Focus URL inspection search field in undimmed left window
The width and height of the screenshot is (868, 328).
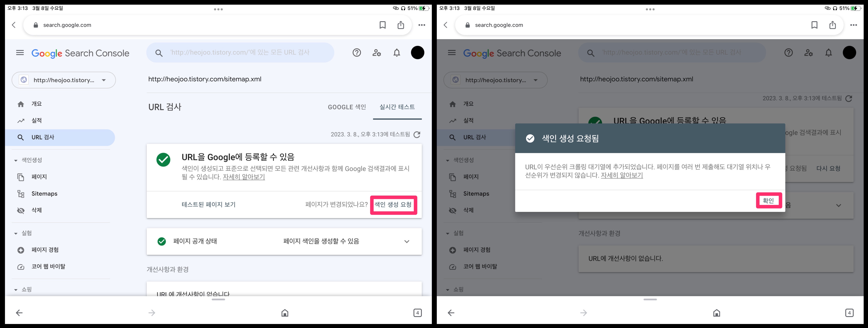click(240, 53)
